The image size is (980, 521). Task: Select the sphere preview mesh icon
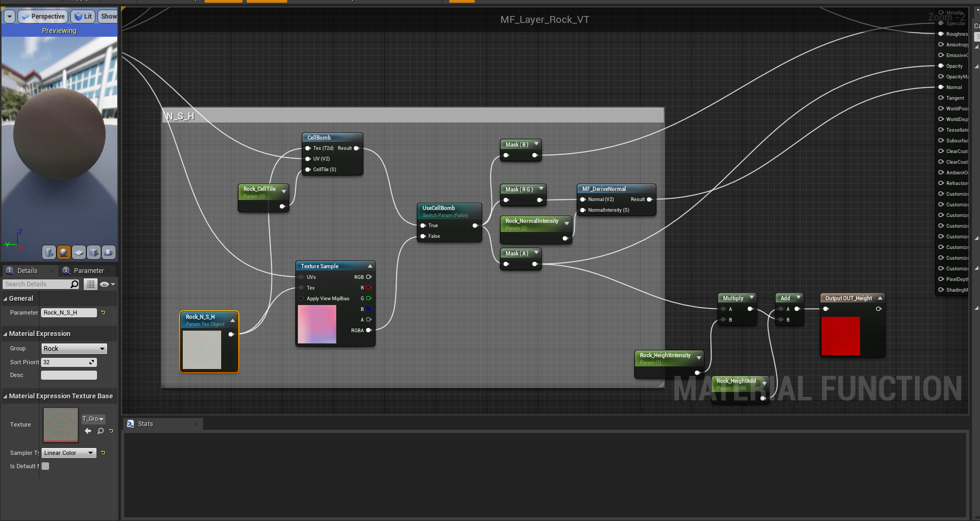click(64, 252)
